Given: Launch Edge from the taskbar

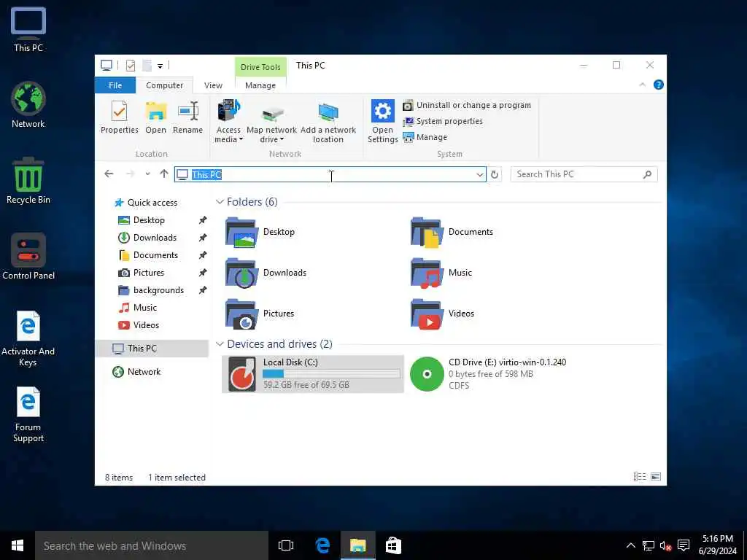Looking at the screenshot, I should (322, 545).
